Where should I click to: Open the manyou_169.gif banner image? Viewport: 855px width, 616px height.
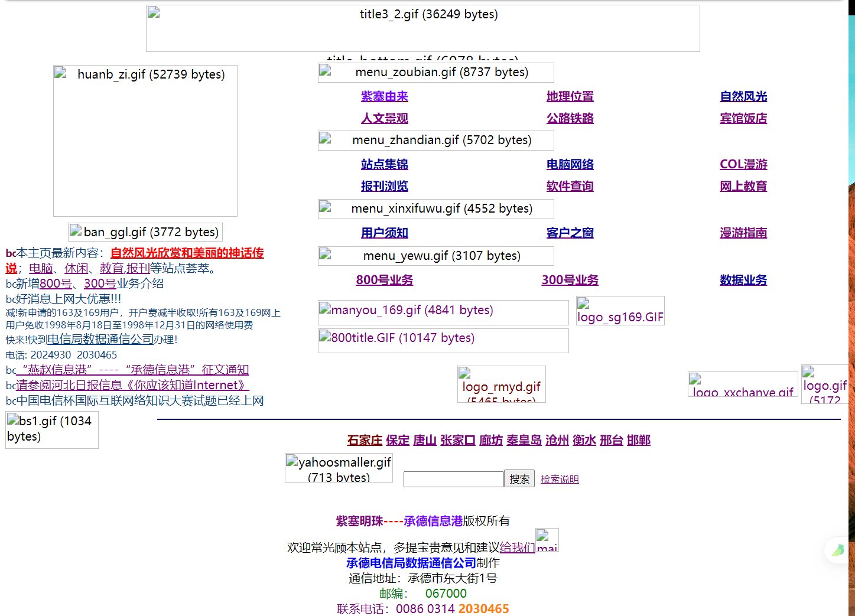click(443, 312)
